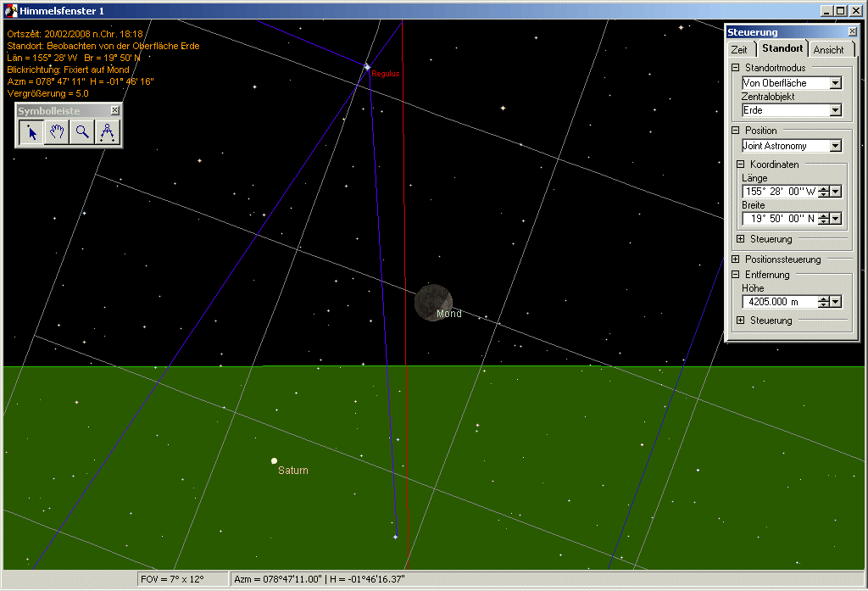Click the Saturn planet marker
This screenshot has width=868, height=591.
274,460
